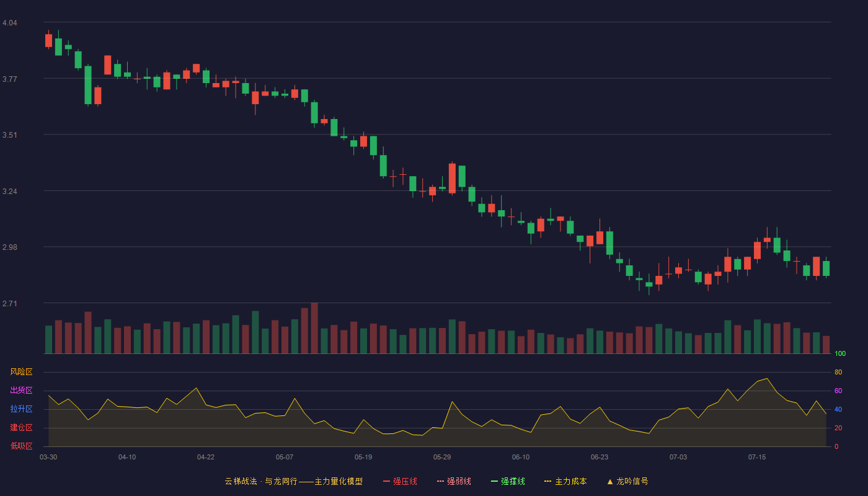Click the green 强撑线 legend line marker
Viewport: 868px width, 496px height.
point(495,481)
